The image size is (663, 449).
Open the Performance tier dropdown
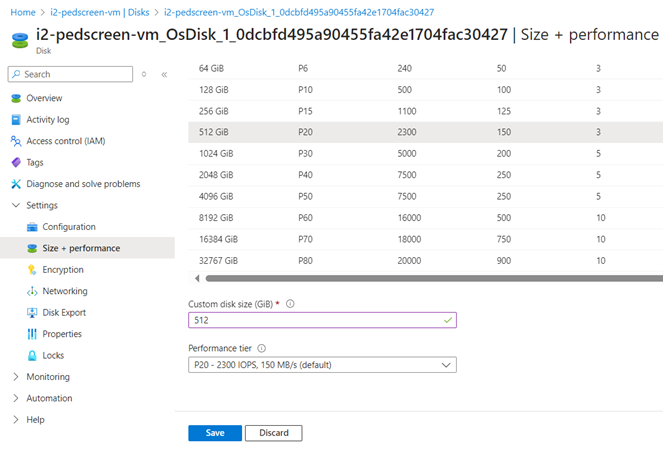[x=322, y=365]
